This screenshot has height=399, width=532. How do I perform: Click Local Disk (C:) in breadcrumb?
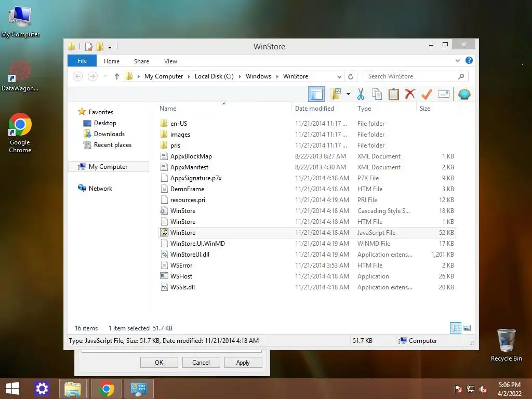tap(214, 76)
